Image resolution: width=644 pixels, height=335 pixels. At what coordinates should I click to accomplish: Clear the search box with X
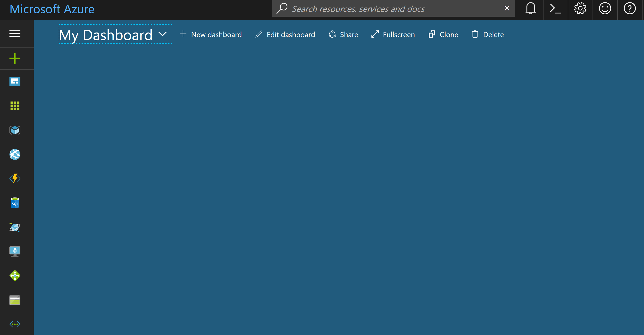tap(507, 8)
